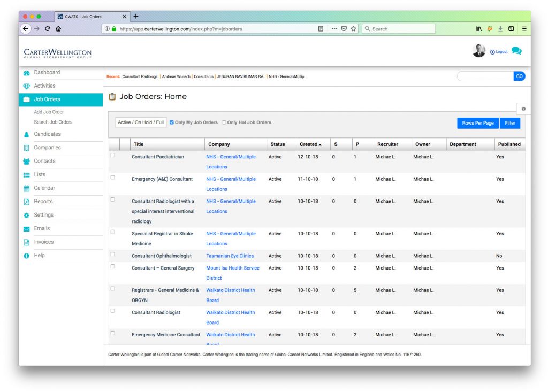Open Mount Isa Health Service District link
This screenshot has width=548, height=392.
[233, 273]
